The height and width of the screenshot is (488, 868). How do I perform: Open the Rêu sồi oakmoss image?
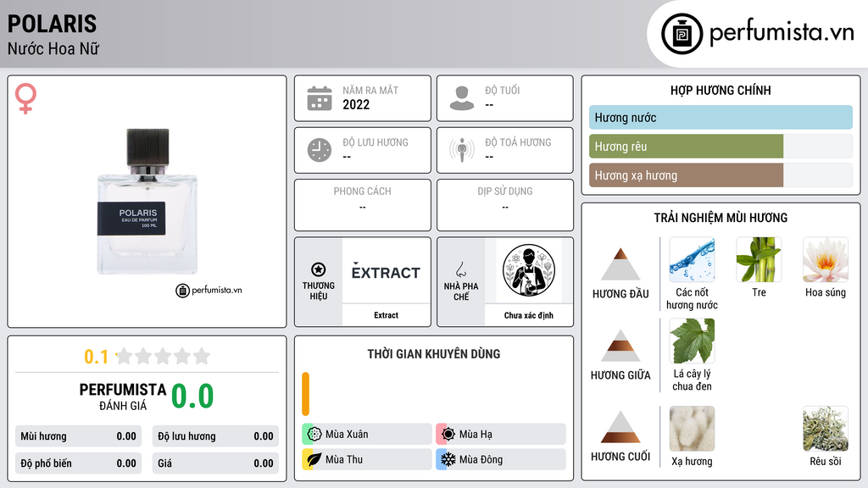[826, 429]
